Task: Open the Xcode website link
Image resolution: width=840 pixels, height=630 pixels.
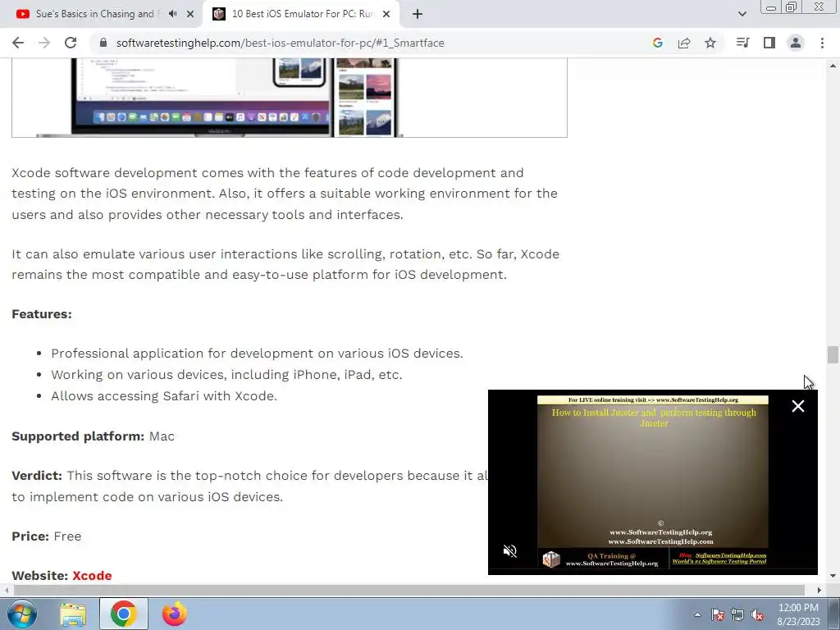Action: pyautogui.click(x=92, y=575)
